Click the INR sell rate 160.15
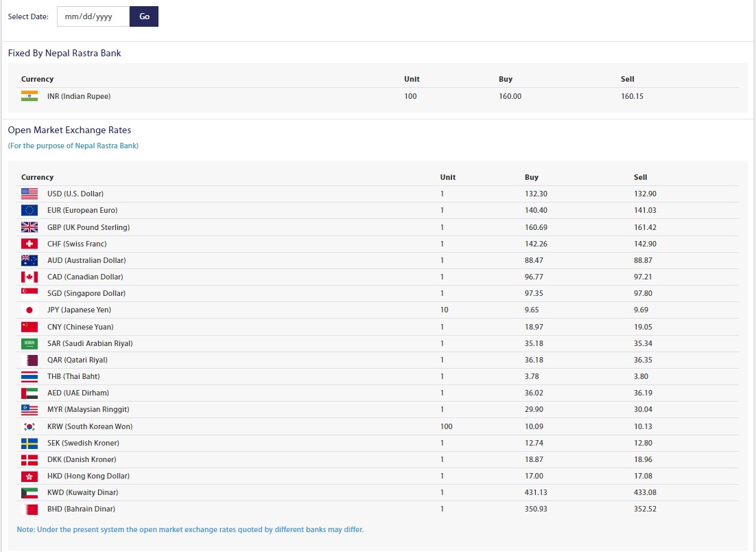Screen dimensions: 756x552 [632, 96]
